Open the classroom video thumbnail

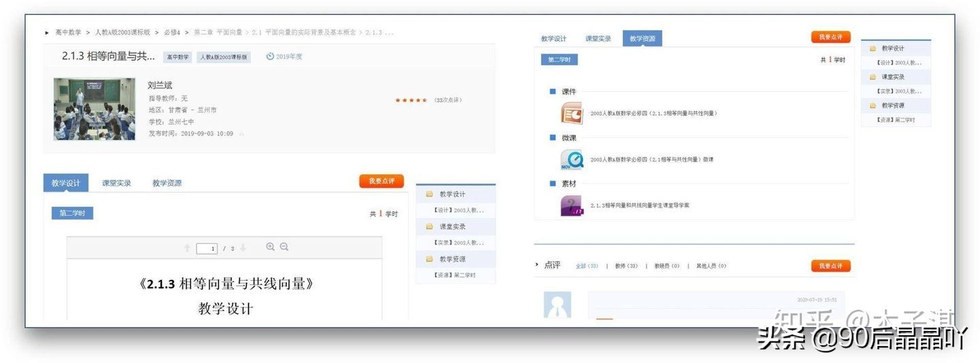pos(95,109)
